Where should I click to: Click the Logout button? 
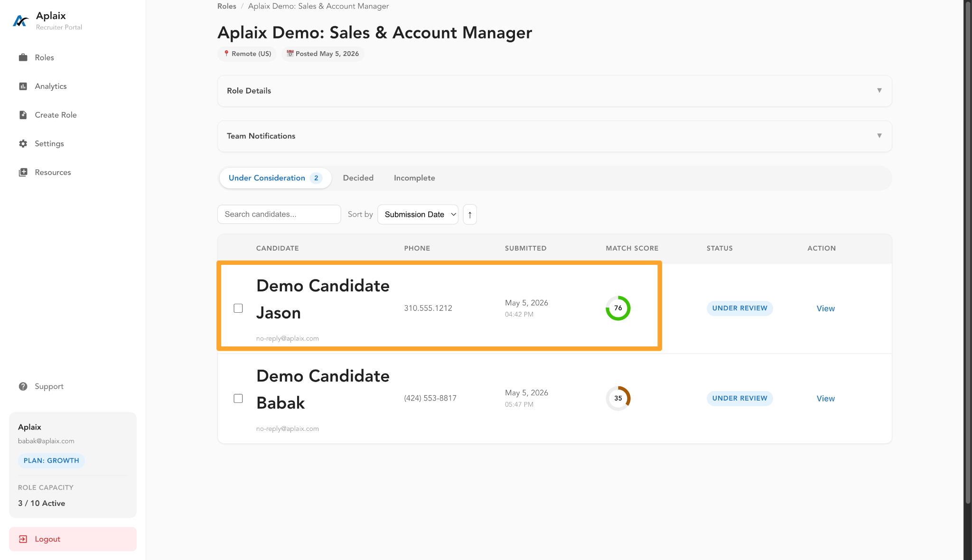click(73, 539)
